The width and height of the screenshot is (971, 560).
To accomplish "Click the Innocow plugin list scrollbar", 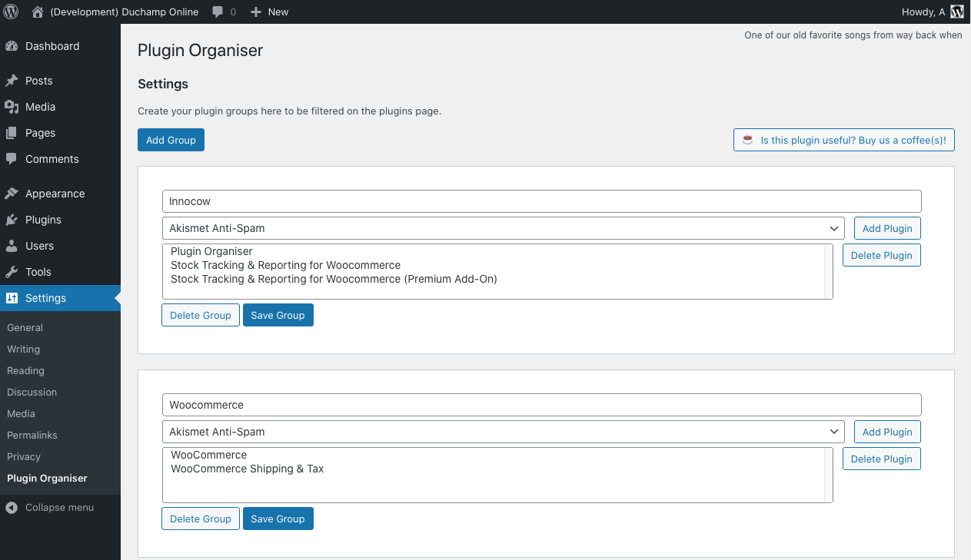I will (x=828, y=271).
